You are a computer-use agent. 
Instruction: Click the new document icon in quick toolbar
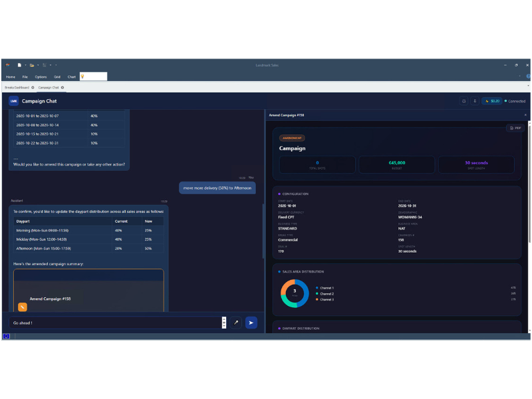click(19, 65)
